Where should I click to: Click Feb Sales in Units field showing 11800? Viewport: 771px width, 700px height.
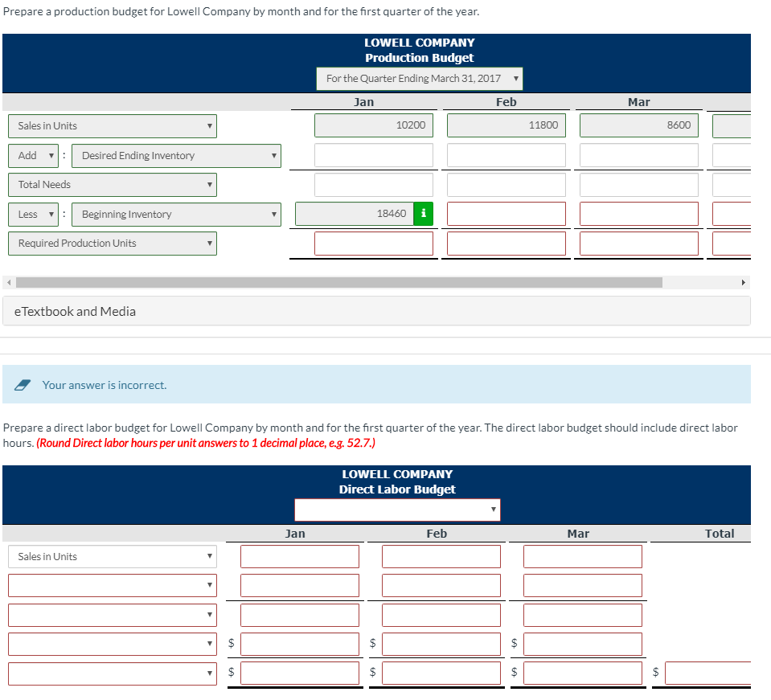506,125
